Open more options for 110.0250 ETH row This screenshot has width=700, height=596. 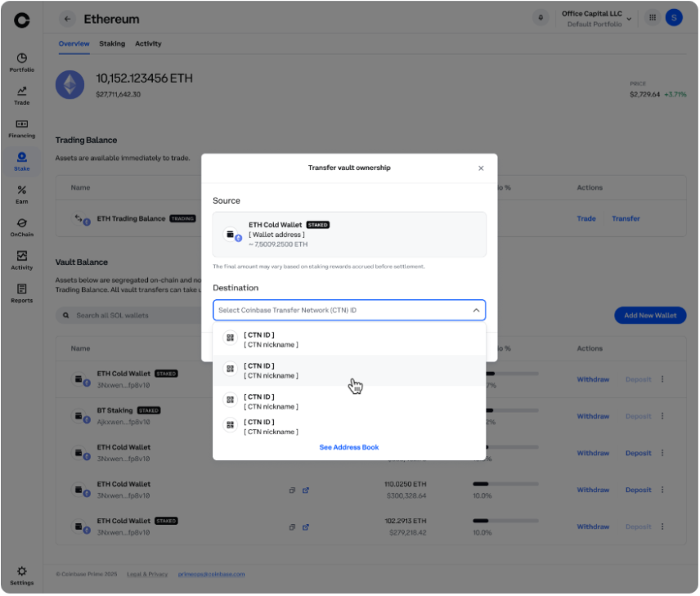[662, 490]
